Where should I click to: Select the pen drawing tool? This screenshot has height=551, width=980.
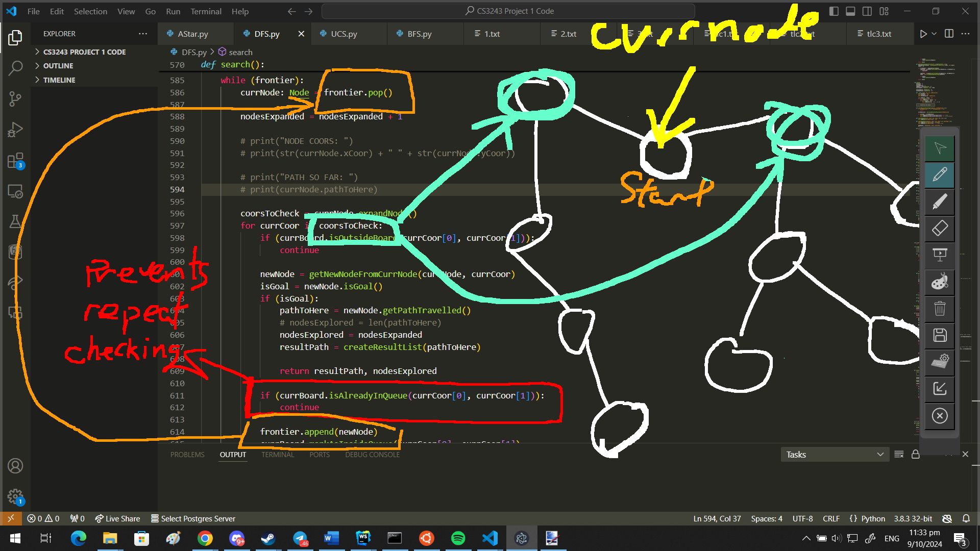(x=940, y=175)
